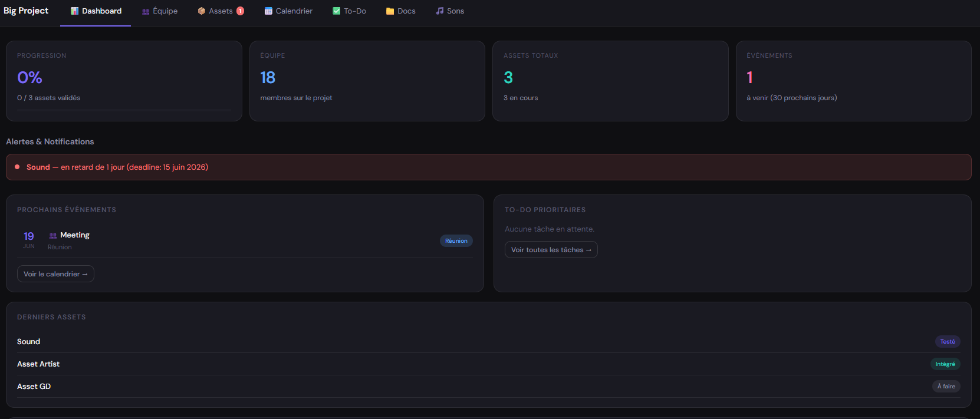This screenshot has width=980, height=419.
Task: Click the Équipe people icon
Action: pyautogui.click(x=146, y=11)
